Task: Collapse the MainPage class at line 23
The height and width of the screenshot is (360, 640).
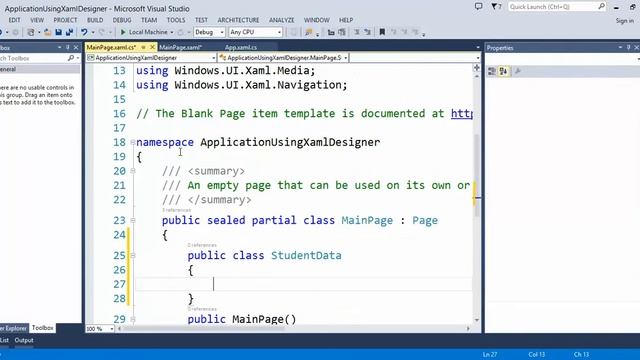Action: [x=133, y=220]
